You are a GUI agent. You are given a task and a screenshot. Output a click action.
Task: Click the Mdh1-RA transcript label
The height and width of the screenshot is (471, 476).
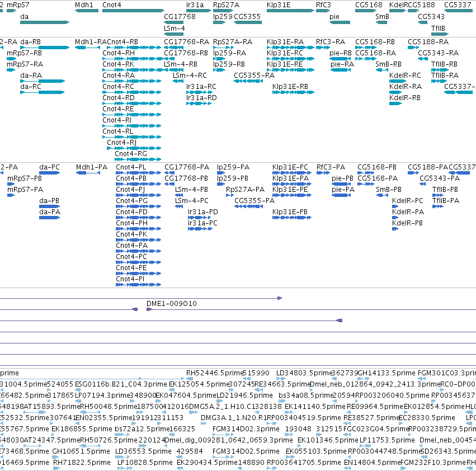pos(91,41)
